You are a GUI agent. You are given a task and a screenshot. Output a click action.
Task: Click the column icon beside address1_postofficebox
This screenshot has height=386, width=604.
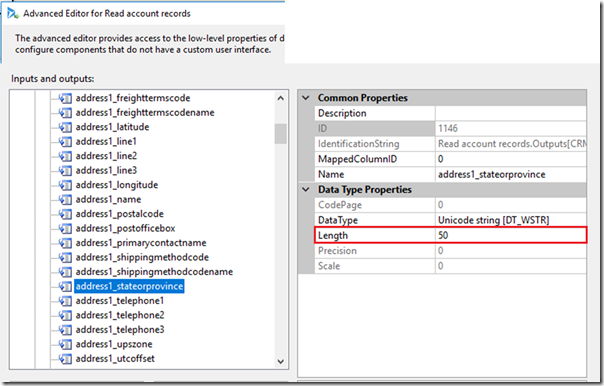(65, 228)
